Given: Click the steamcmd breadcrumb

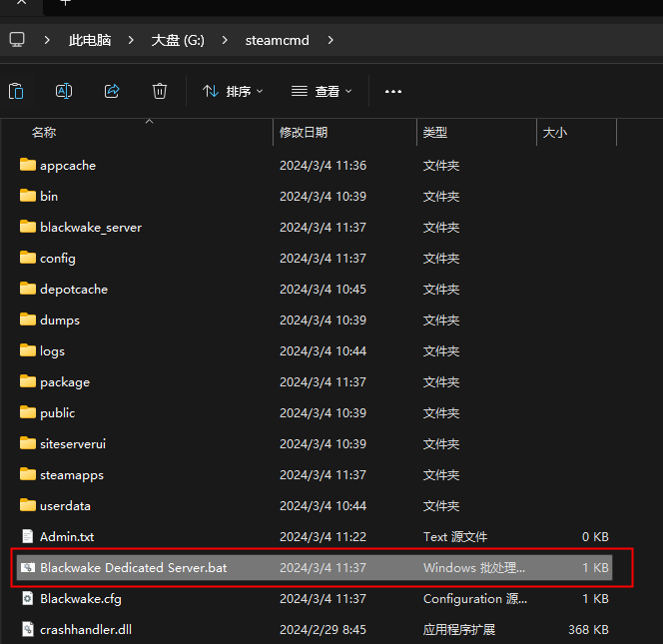Looking at the screenshot, I should 278,40.
